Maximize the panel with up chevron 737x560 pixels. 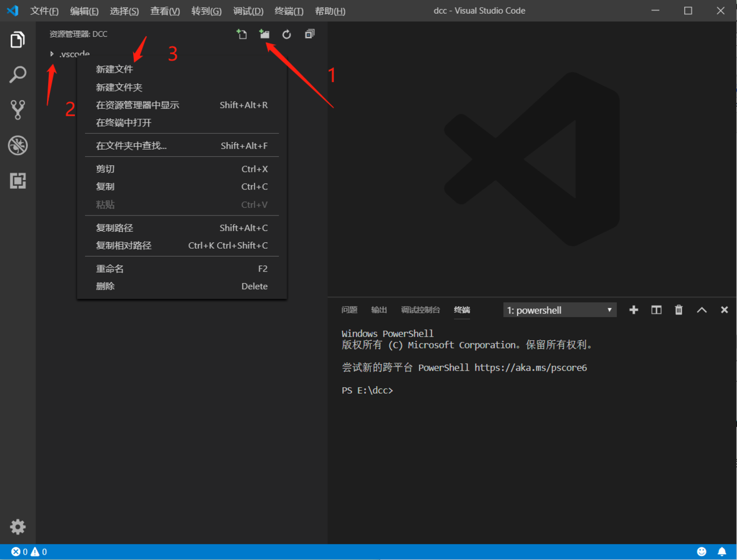coord(702,310)
